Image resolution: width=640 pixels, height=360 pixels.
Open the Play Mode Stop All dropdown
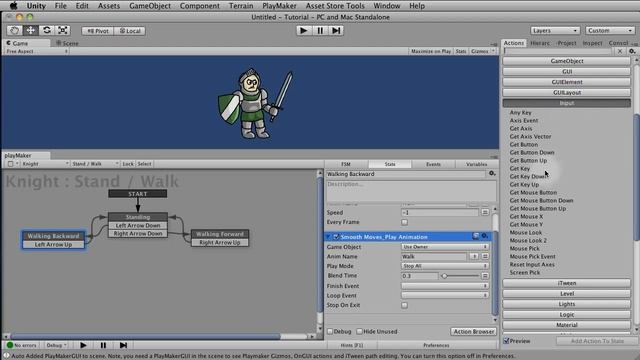point(445,266)
